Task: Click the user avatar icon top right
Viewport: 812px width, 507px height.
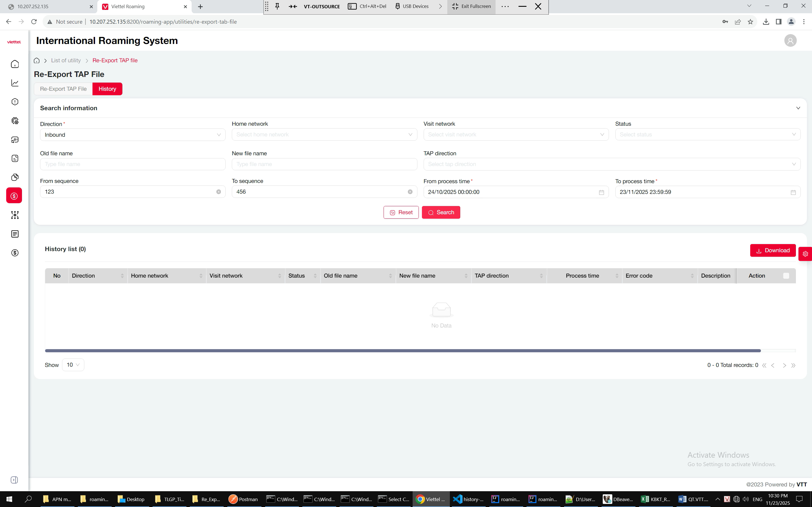Action: click(790, 41)
